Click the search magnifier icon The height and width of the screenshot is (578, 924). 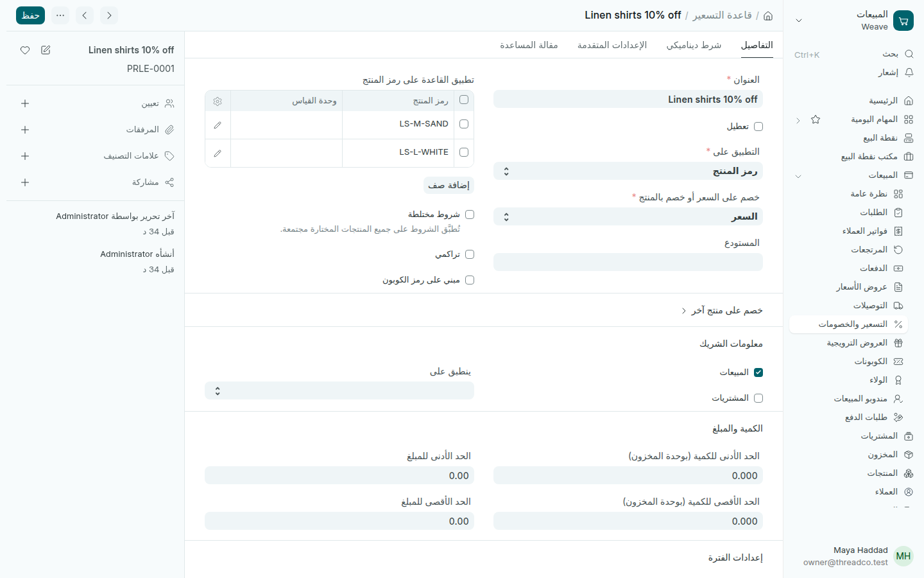coord(909,54)
